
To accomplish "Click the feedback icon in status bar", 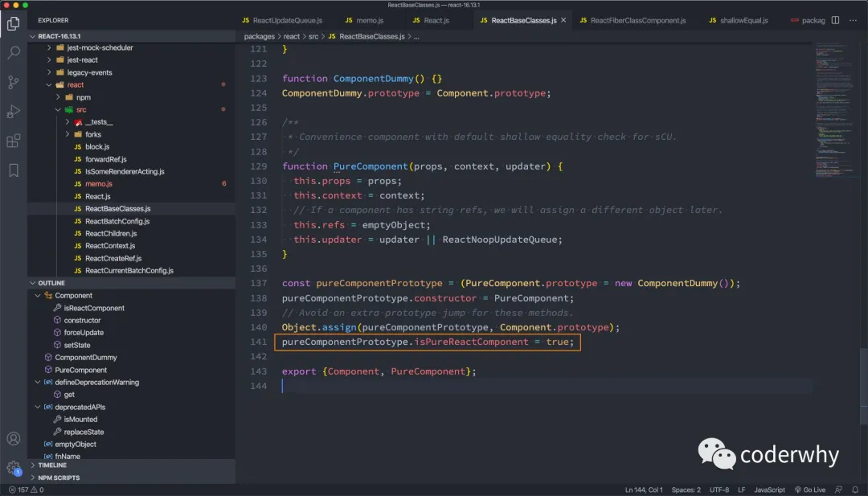I will click(x=838, y=490).
